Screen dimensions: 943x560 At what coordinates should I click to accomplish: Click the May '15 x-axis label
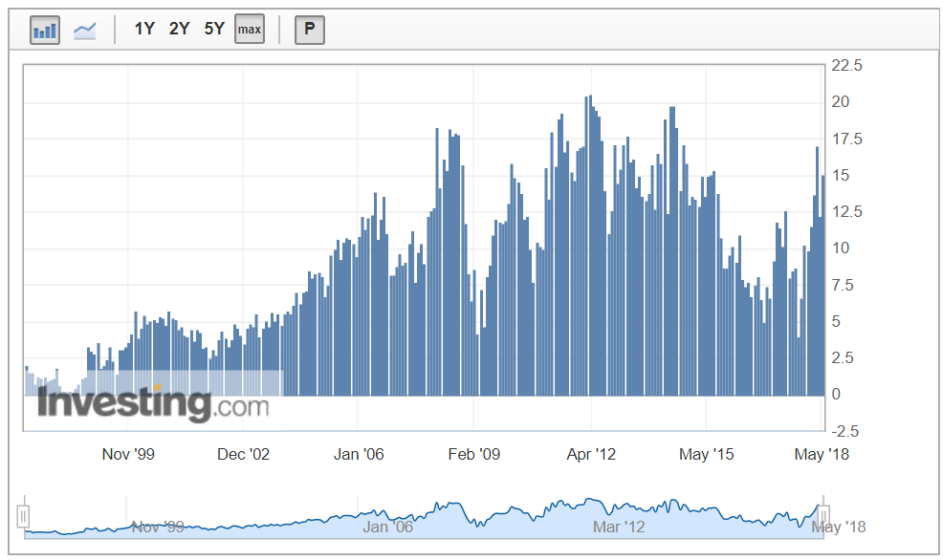pos(707,454)
